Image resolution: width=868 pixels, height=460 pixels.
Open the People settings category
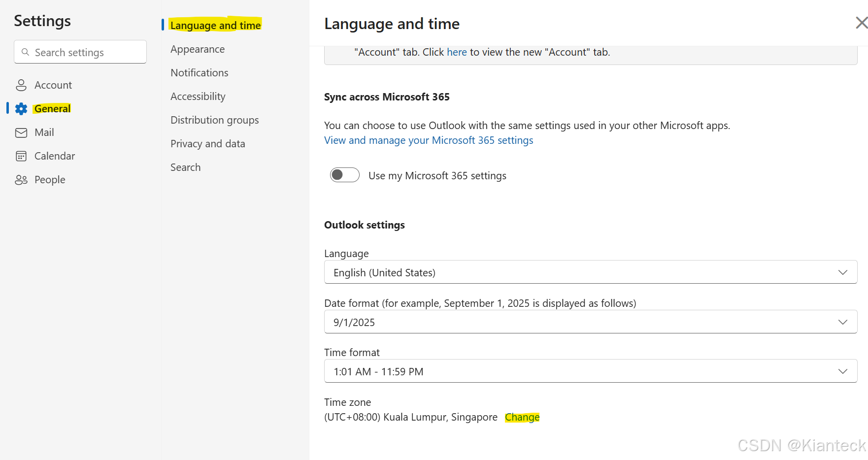(x=50, y=180)
